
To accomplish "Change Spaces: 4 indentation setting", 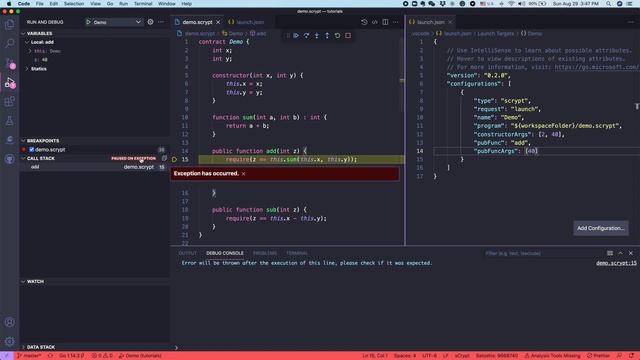I will pos(405,356).
